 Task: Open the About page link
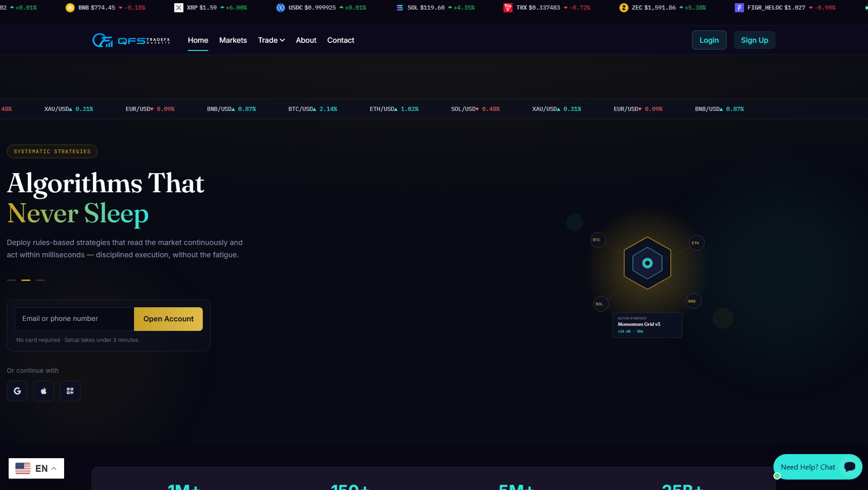tap(306, 40)
